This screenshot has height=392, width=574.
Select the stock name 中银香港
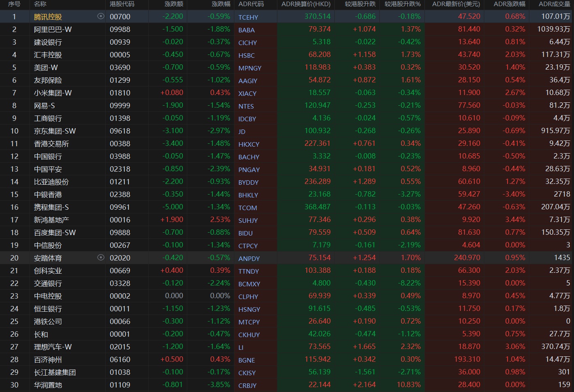[x=48, y=195]
